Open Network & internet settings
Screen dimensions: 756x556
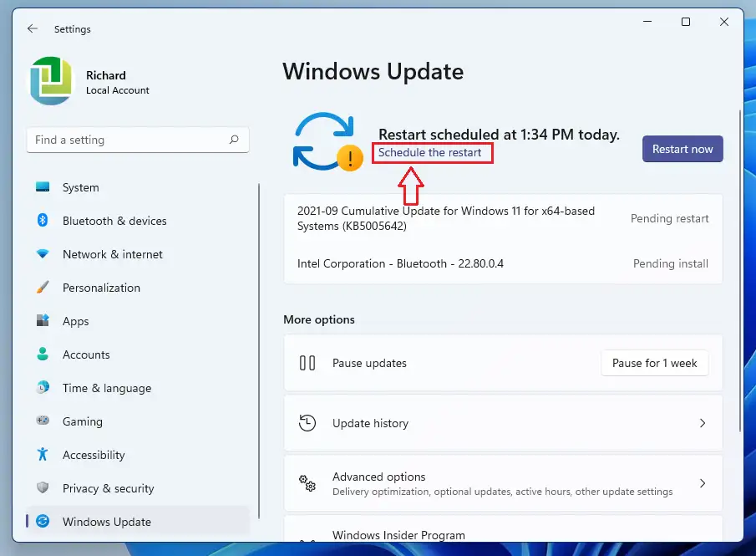138,254
